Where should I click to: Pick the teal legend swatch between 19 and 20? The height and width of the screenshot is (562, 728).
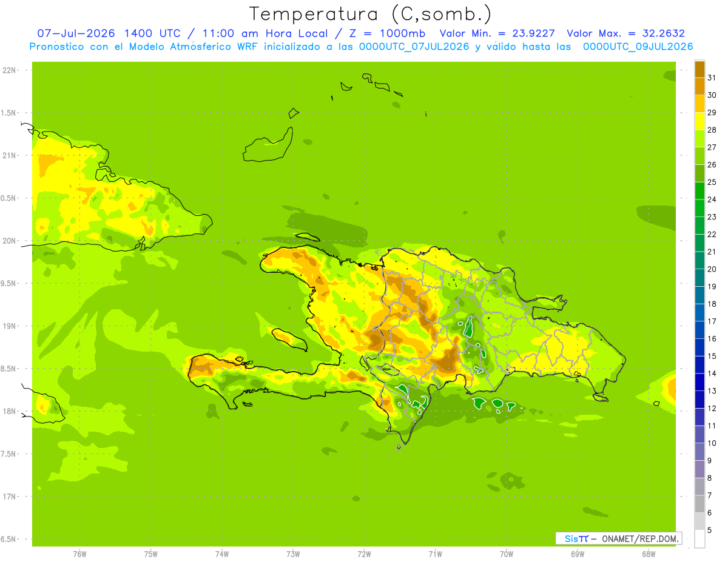click(x=699, y=278)
